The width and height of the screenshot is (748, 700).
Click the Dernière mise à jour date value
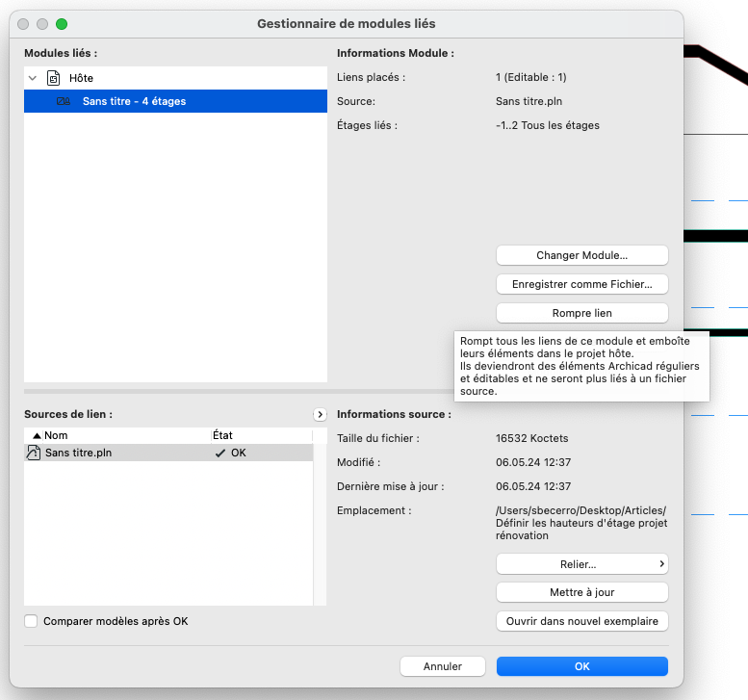533,486
